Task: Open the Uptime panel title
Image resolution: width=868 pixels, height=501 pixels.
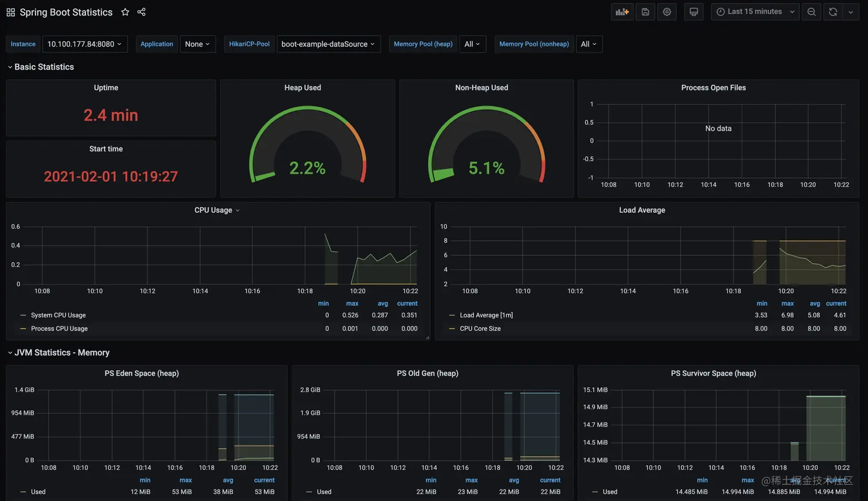Action: 106,88
